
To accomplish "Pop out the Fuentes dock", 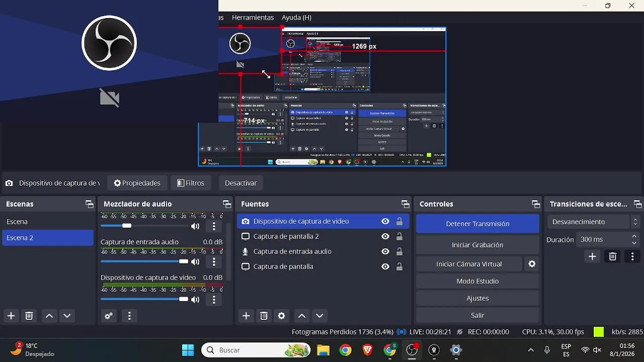I will (x=406, y=204).
